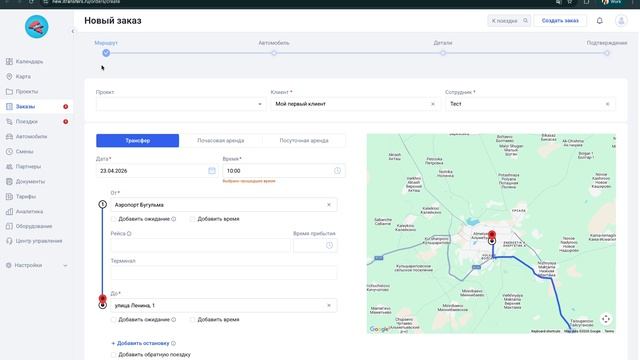
Task: Open the Клиент selector
Action: click(x=355, y=104)
